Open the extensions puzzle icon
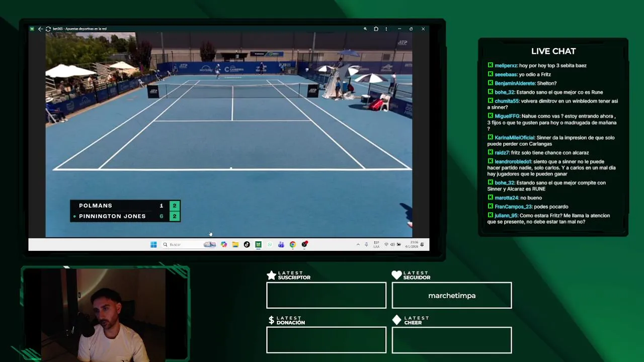644x362 pixels. click(x=376, y=29)
